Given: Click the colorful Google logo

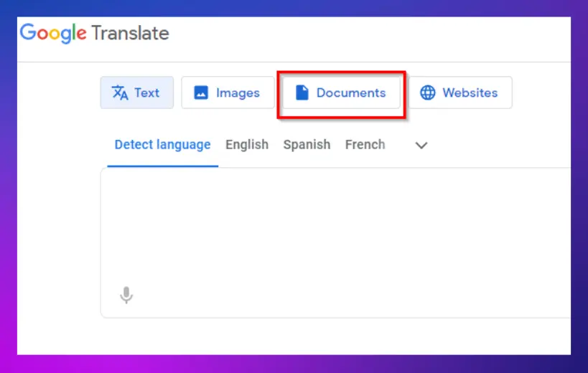Looking at the screenshot, I should [x=53, y=33].
